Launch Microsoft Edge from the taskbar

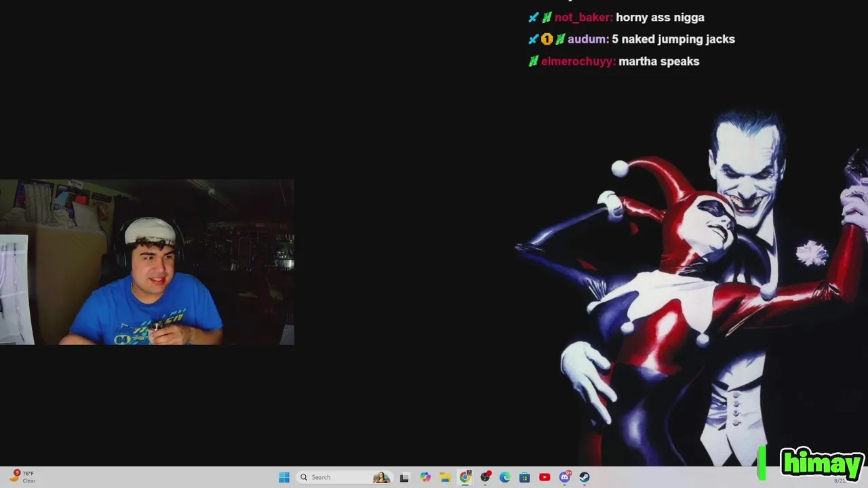tap(505, 477)
